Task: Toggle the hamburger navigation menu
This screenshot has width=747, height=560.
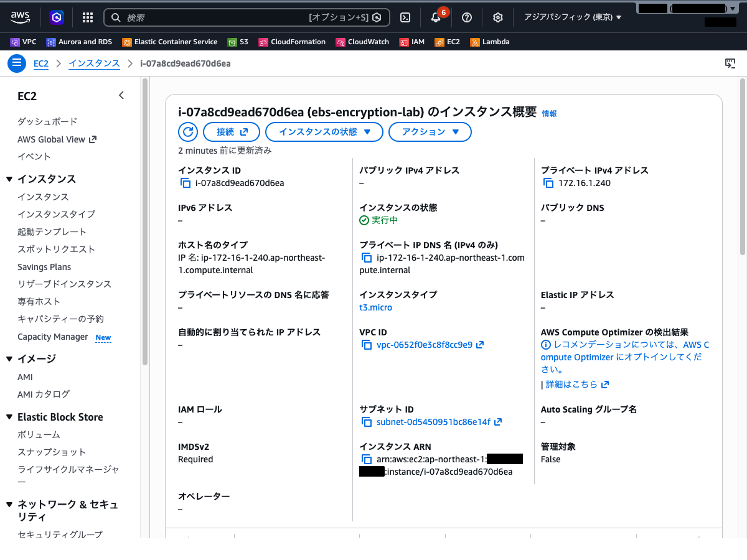Action: click(x=17, y=63)
